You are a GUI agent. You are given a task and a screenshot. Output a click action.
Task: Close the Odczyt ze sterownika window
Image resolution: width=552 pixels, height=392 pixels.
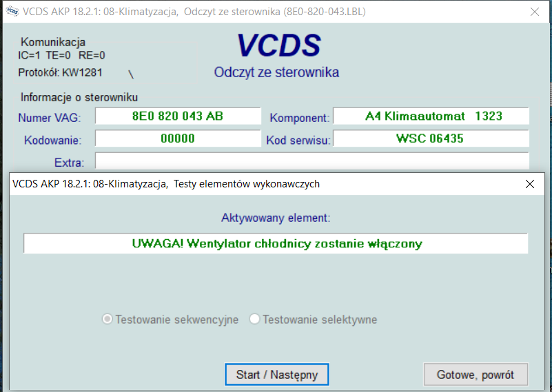534,12
